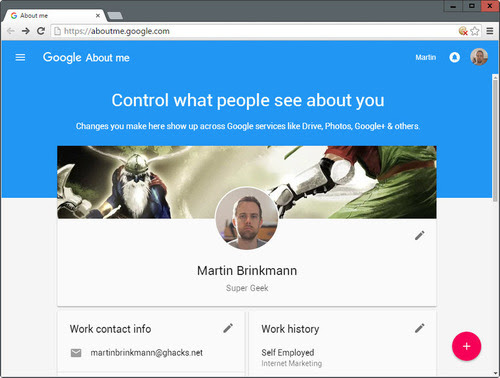Click the Internet Marketing job description
The height and width of the screenshot is (378, 500).
pos(292,363)
